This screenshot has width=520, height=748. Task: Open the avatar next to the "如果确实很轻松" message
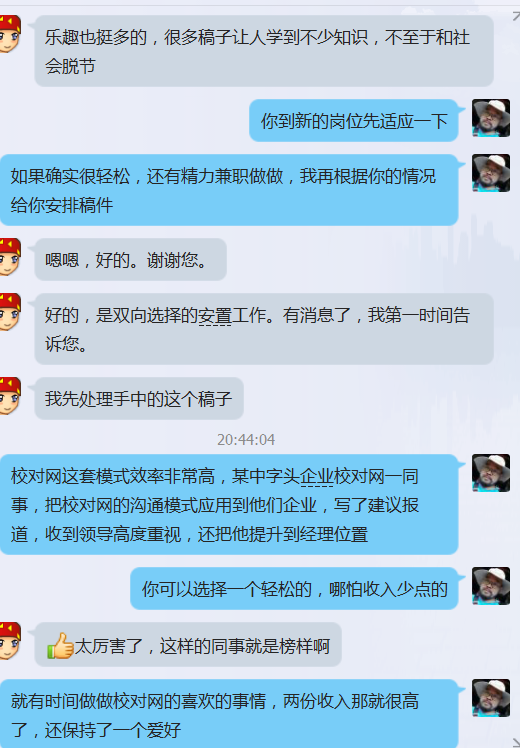point(491,173)
